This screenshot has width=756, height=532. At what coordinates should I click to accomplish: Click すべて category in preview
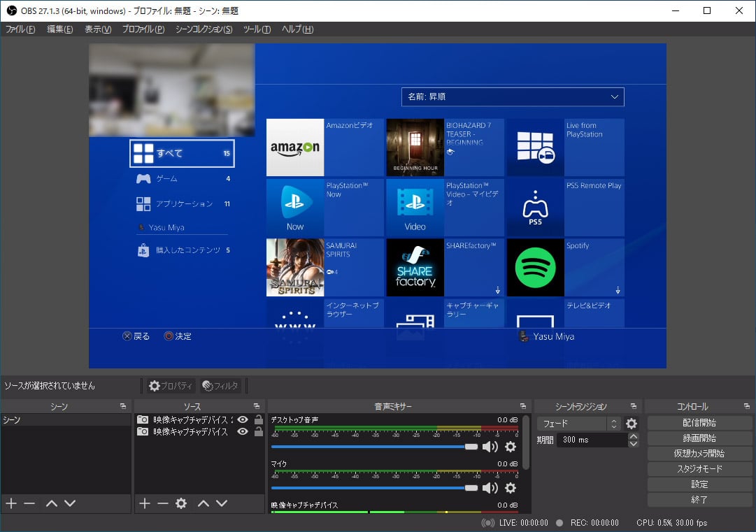coord(183,153)
